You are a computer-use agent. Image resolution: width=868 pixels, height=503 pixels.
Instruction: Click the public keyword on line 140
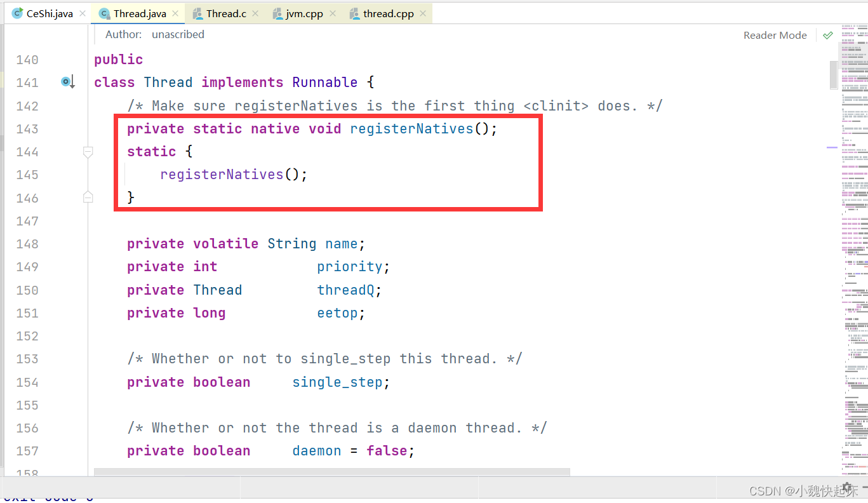(119, 60)
